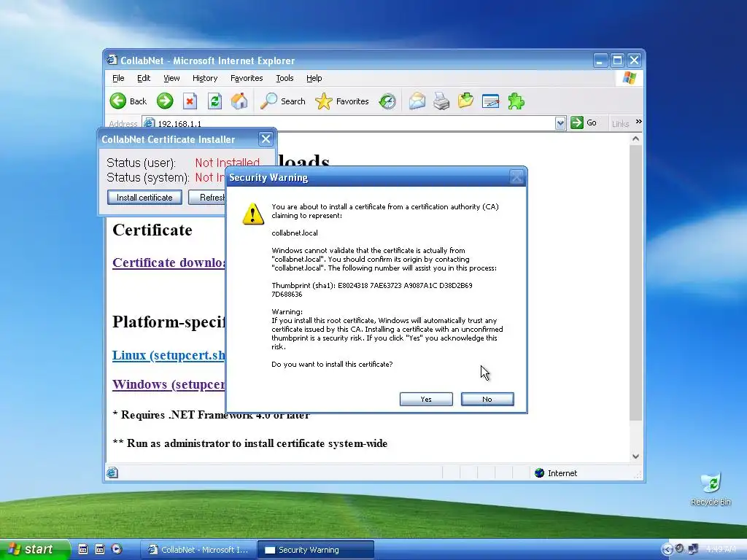The image size is (747, 560).
Task: Open the File menu
Action: click(118, 78)
